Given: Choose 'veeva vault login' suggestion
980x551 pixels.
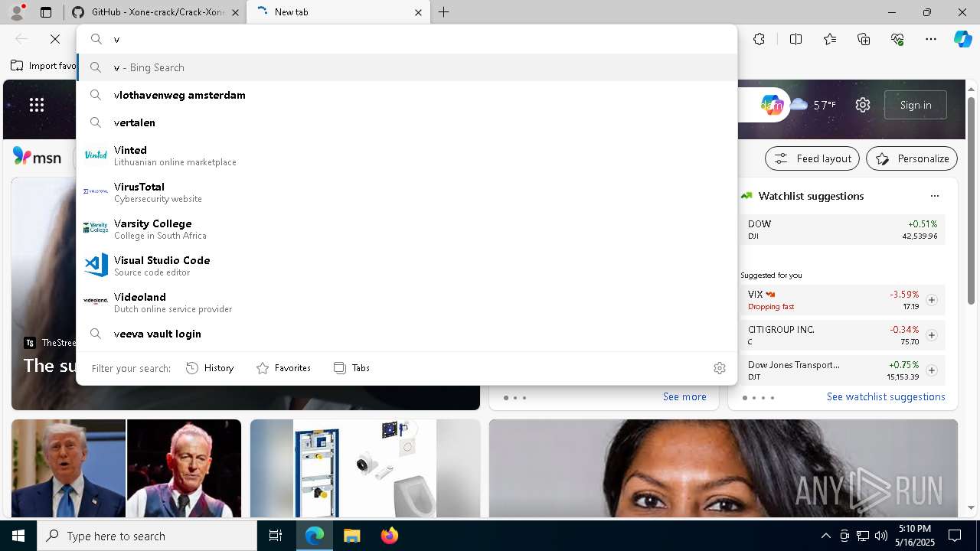Looking at the screenshot, I should (407, 334).
